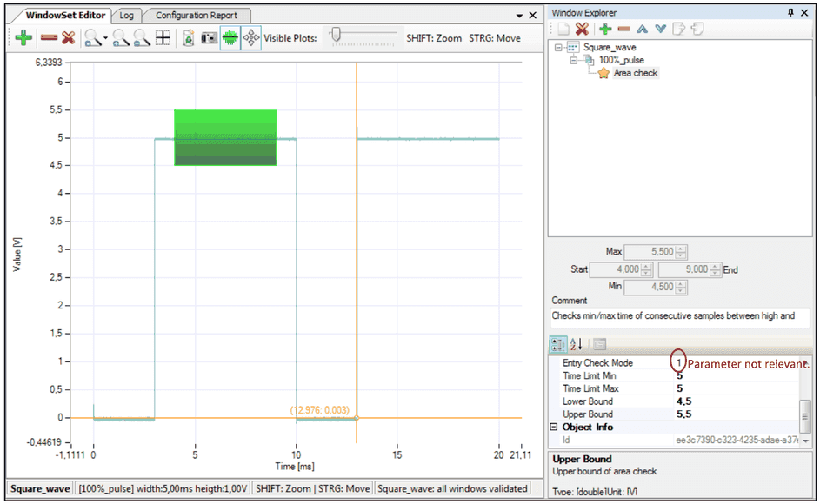
Task: Move item up with blue up arrow
Action: [x=643, y=29]
